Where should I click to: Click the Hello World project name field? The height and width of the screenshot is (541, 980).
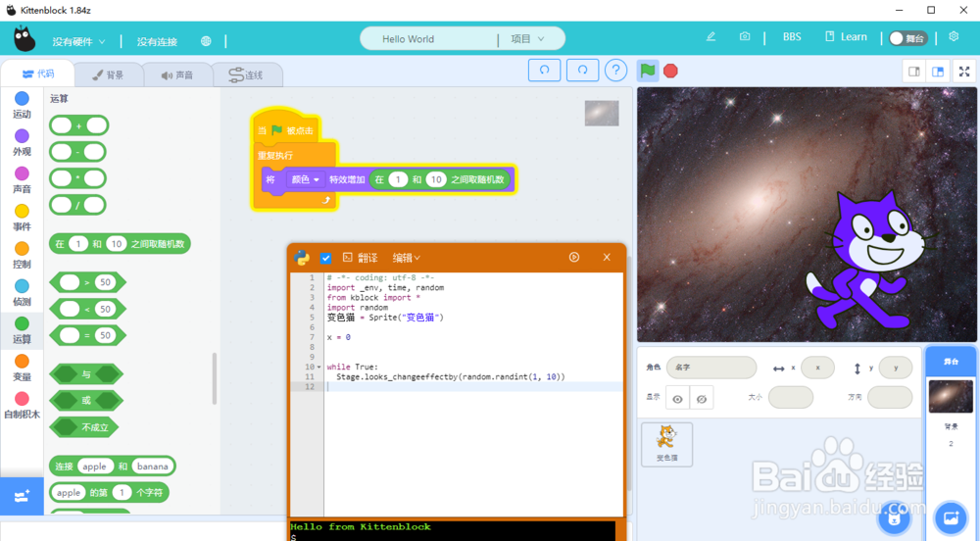[429, 39]
